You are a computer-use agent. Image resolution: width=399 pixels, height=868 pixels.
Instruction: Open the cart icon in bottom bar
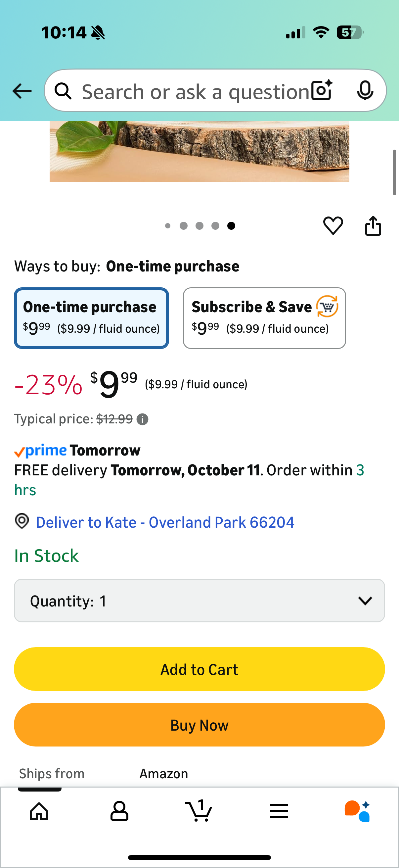(x=199, y=810)
